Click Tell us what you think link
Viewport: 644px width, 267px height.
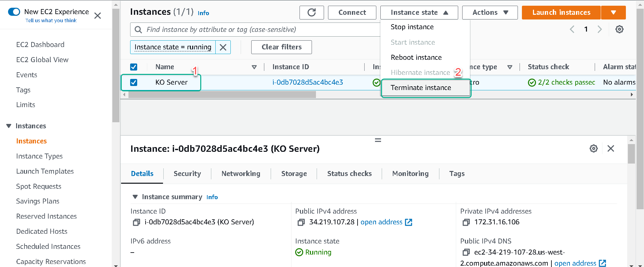[x=51, y=20]
